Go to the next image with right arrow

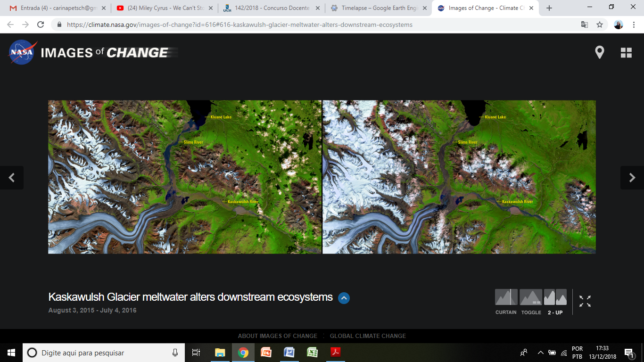click(632, 178)
